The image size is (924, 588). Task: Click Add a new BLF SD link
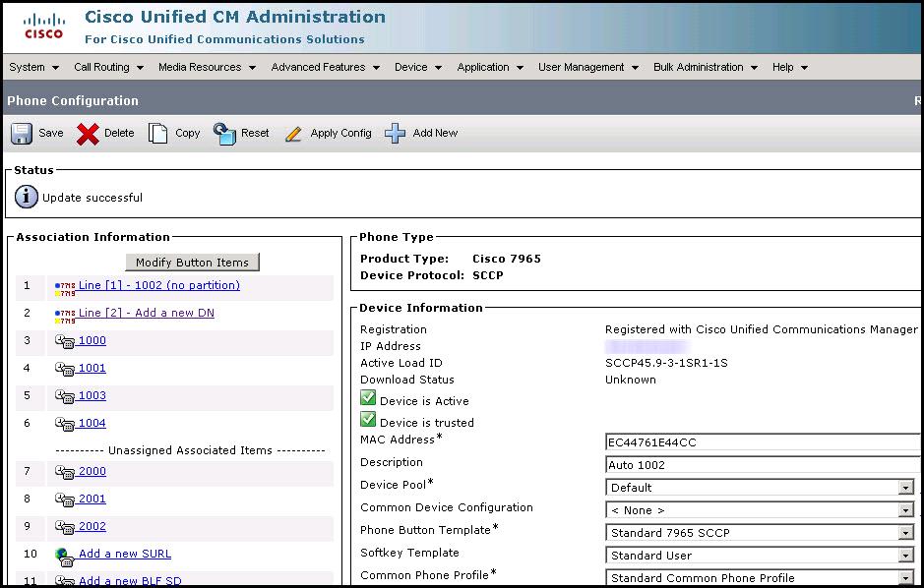pos(130,581)
